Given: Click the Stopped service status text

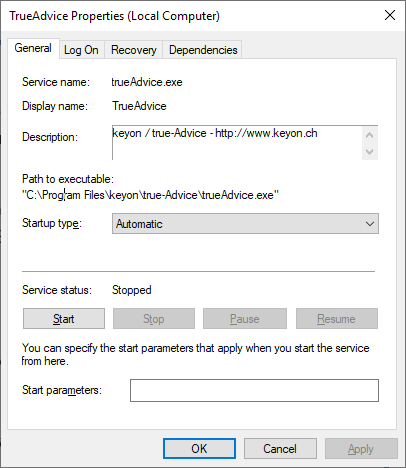Looking at the screenshot, I should [x=132, y=290].
